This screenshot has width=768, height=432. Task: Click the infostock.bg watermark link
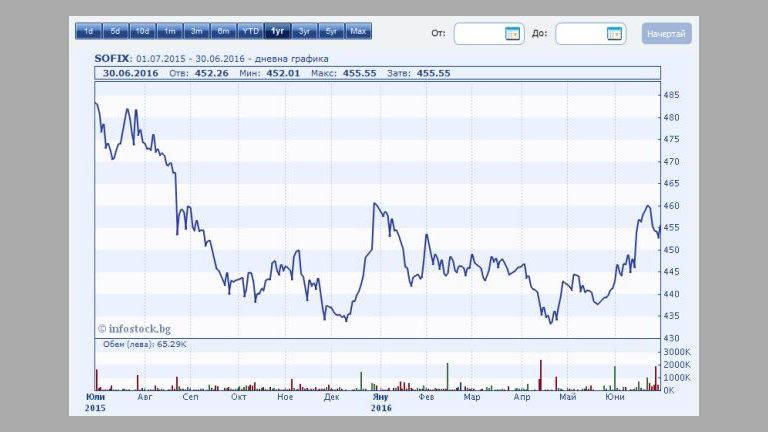pyautogui.click(x=134, y=327)
